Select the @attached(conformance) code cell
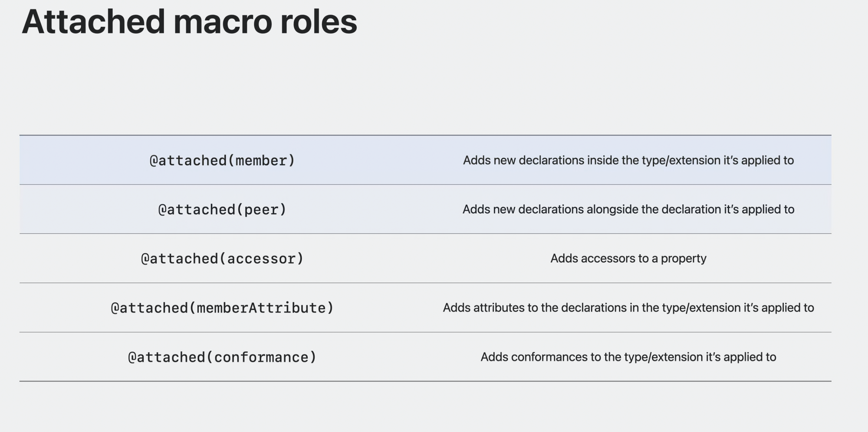Viewport: 868px width, 432px height. [222, 357]
